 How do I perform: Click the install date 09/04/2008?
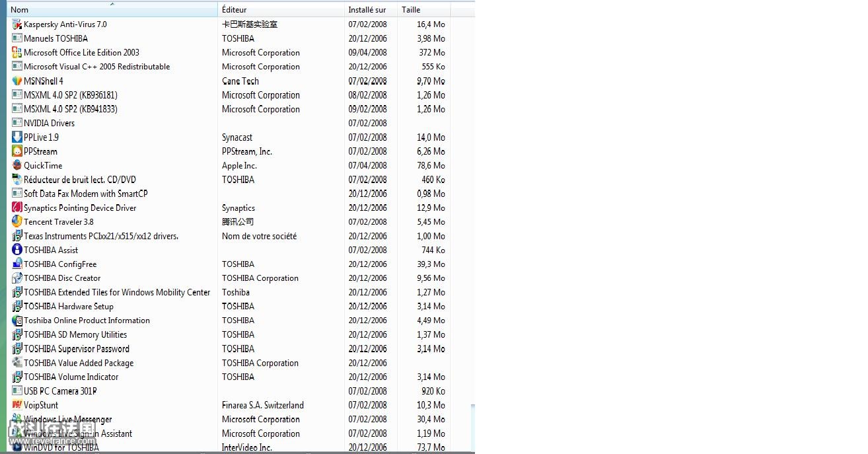pos(368,53)
